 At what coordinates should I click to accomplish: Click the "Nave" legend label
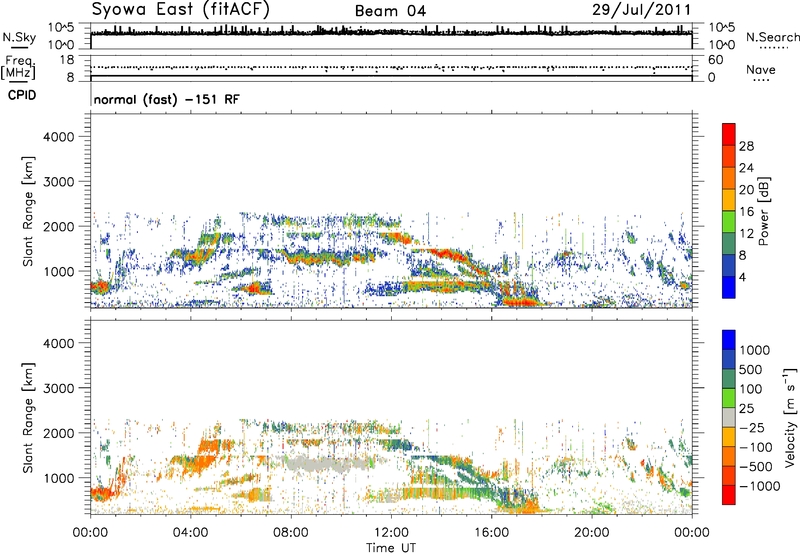tap(760, 70)
